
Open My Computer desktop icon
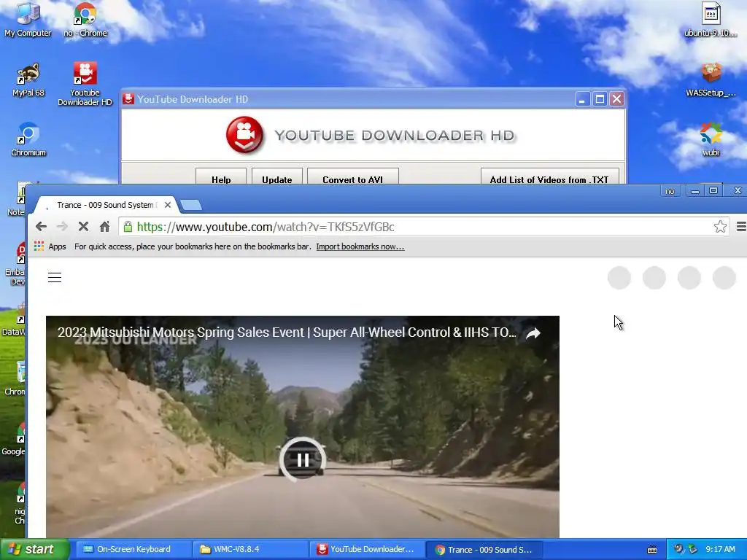pos(28,20)
